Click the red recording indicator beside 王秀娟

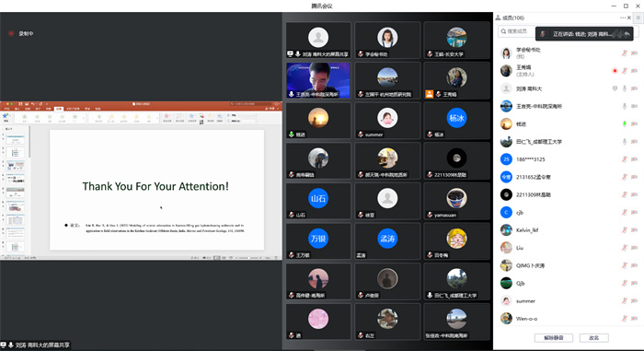(x=615, y=71)
